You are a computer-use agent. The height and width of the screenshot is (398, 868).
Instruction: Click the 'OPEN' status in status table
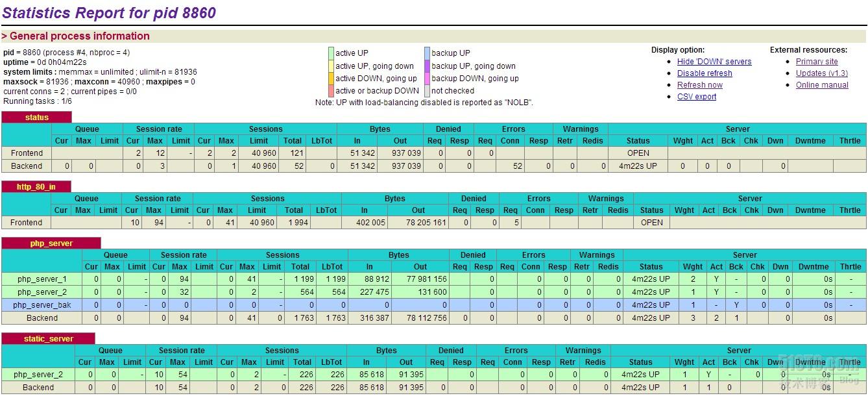click(638, 153)
